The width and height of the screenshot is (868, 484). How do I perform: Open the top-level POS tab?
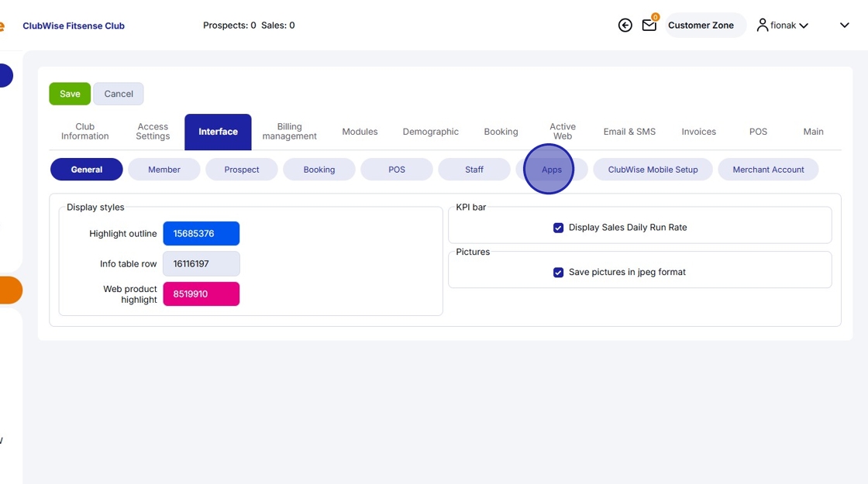[x=759, y=132]
